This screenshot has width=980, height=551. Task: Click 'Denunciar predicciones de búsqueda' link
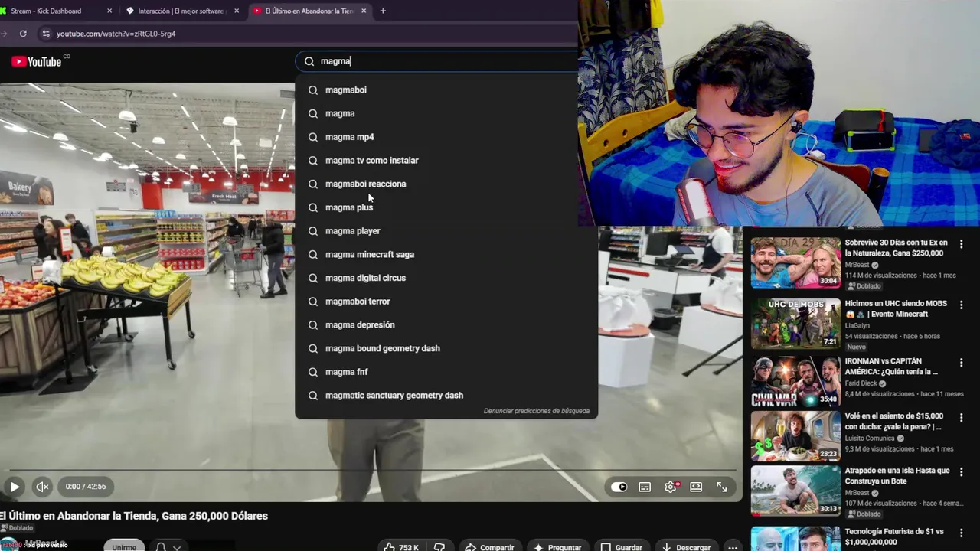[536, 411]
